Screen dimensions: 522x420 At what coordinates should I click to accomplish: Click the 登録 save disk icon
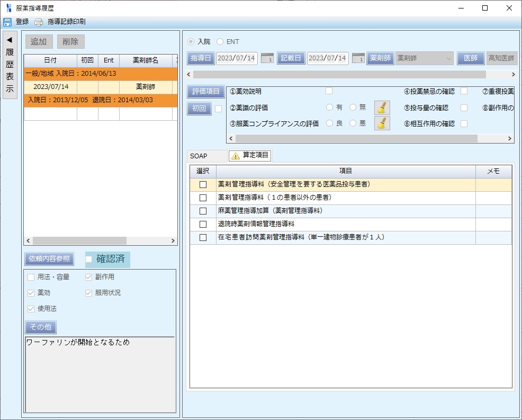click(x=7, y=22)
